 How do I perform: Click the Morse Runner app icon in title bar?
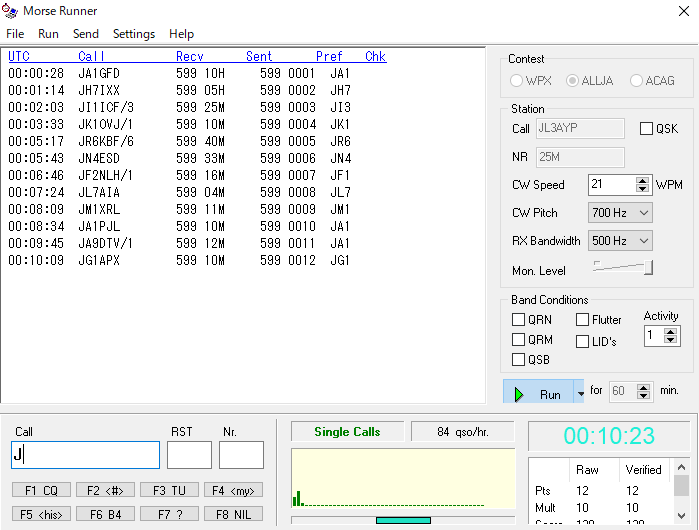coord(10,11)
